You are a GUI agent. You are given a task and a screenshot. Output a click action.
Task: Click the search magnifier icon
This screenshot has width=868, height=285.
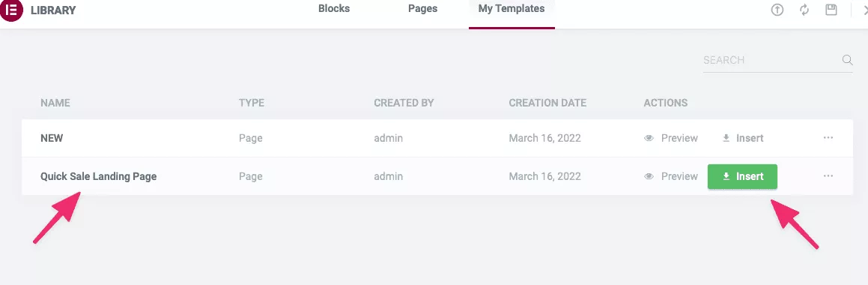(x=847, y=60)
